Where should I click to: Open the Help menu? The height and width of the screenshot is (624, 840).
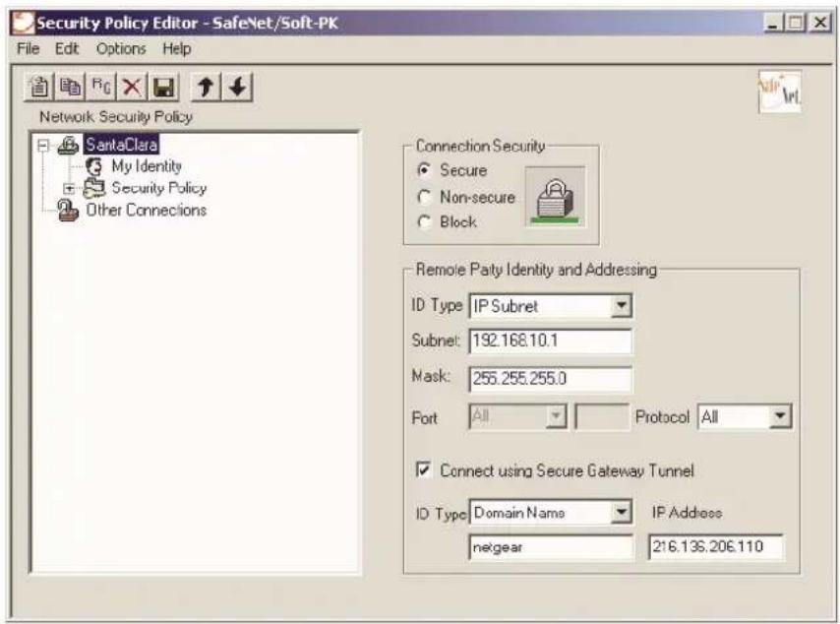pos(177,49)
